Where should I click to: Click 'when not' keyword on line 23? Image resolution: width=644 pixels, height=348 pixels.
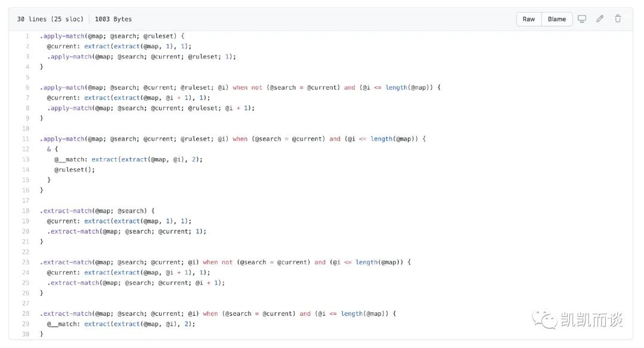click(x=218, y=263)
